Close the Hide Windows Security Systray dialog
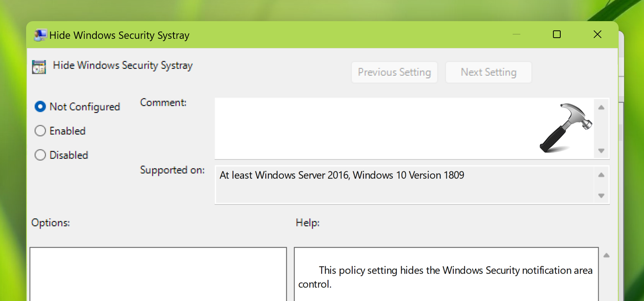Viewport: 644px width, 301px height. click(598, 35)
